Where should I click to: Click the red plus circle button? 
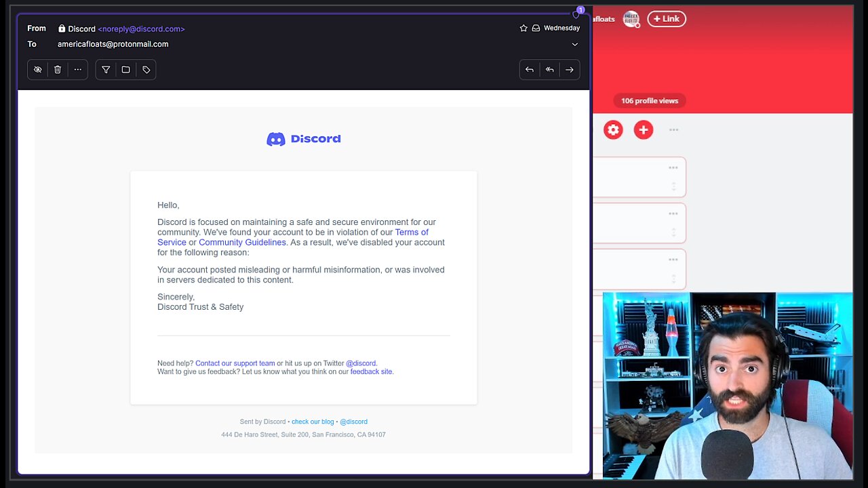pos(644,130)
